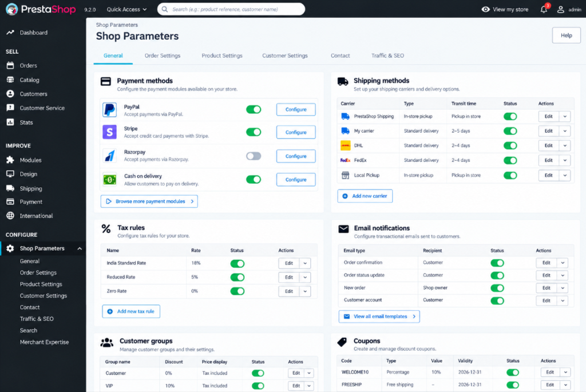The width and height of the screenshot is (586, 392).
Task: Click the Help button
Action: (x=566, y=35)
